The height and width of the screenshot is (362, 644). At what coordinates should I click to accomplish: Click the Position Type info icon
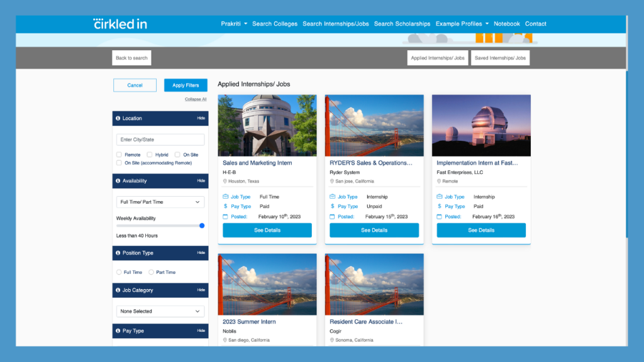pos(118,253)
